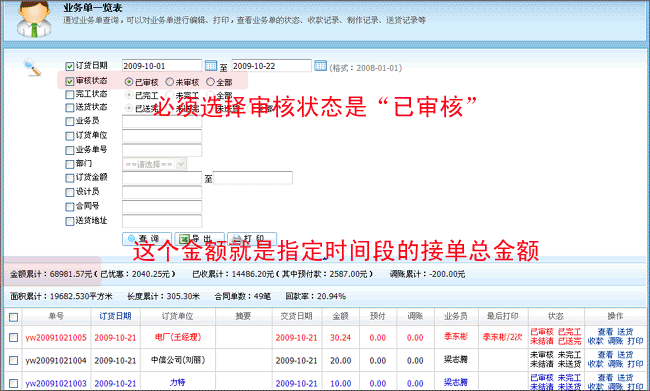Screen dimensions: 650x391
Task: Open order yw20091021003
Action: pos(56,383)
